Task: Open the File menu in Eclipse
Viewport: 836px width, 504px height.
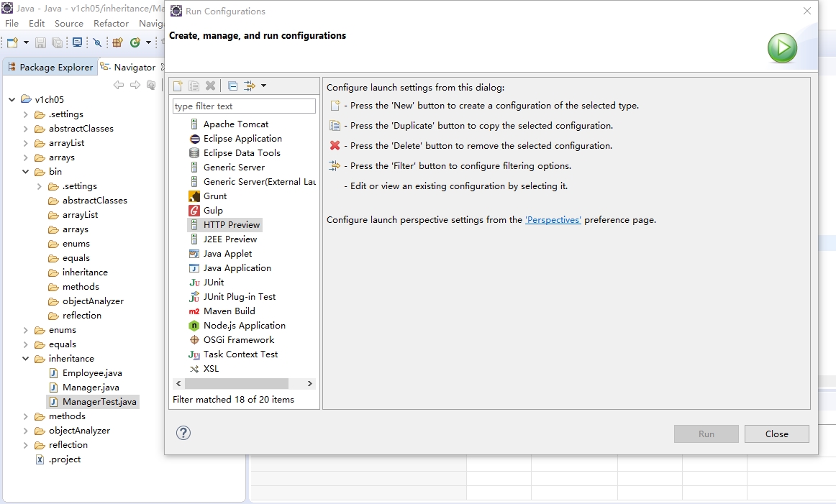Action: click(x=12, y=24)
